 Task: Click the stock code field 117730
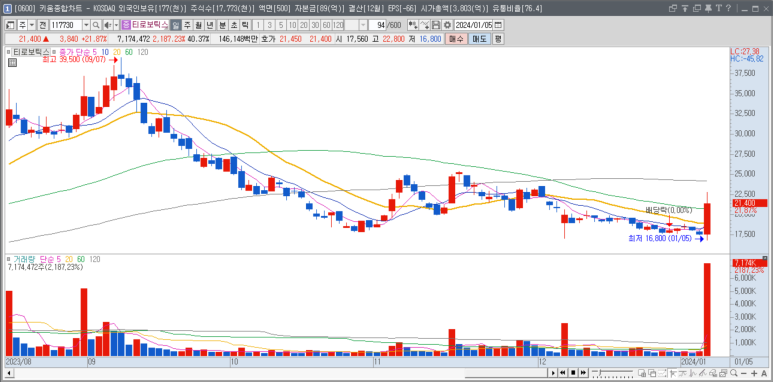(67, 25)
